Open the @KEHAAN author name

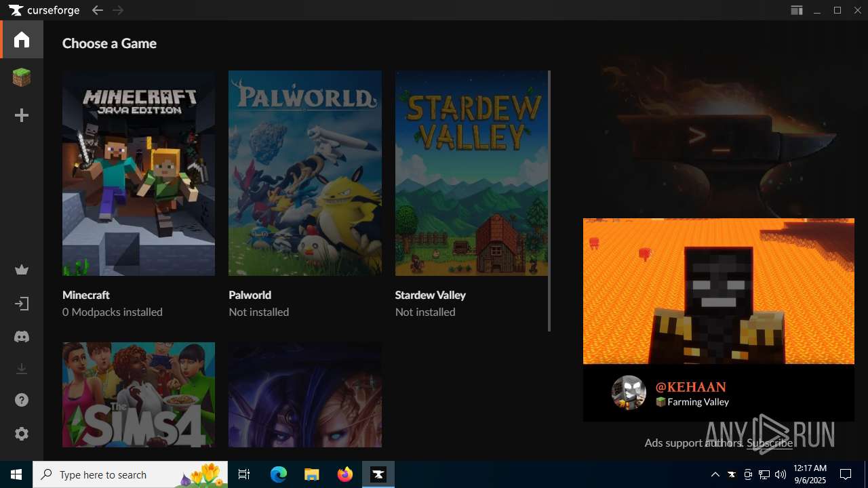[690, 387]
